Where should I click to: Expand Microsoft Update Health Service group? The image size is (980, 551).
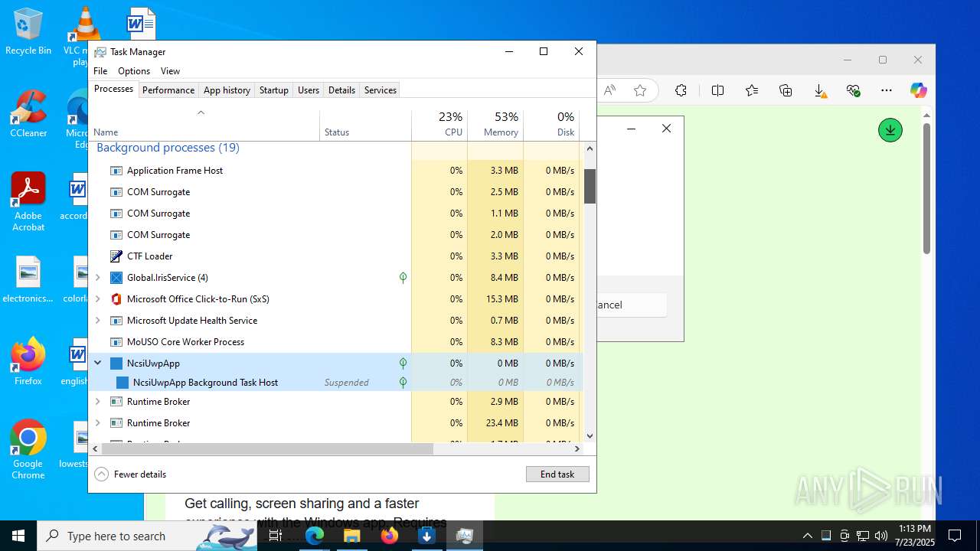98,321
